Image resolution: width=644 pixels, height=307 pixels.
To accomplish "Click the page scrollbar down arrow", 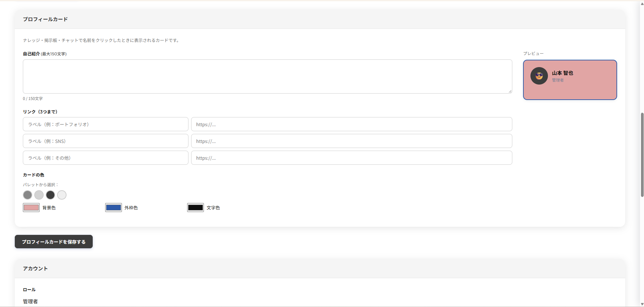I will point(642,304).
